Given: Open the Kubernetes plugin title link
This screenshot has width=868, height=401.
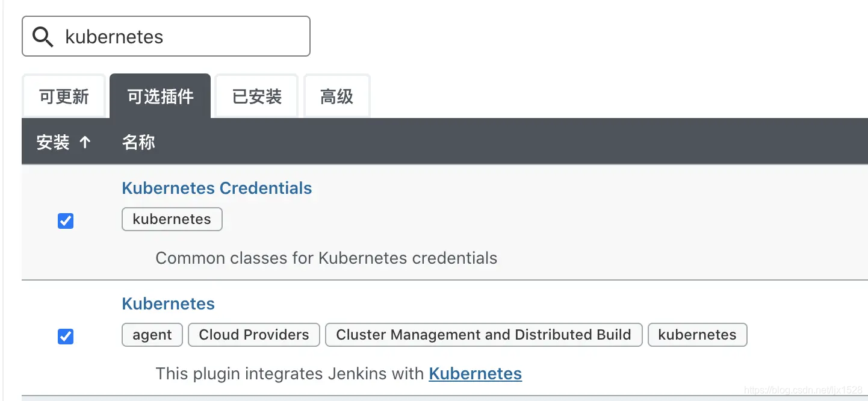Looking at the screenshot, I should pyautogui.click(x=168, y=303).
